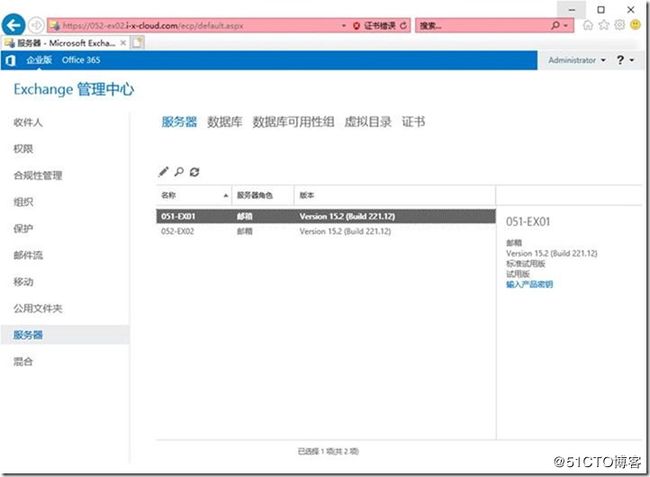
Task: Sort by the 名称 column header
Action: tap(194, 195)
